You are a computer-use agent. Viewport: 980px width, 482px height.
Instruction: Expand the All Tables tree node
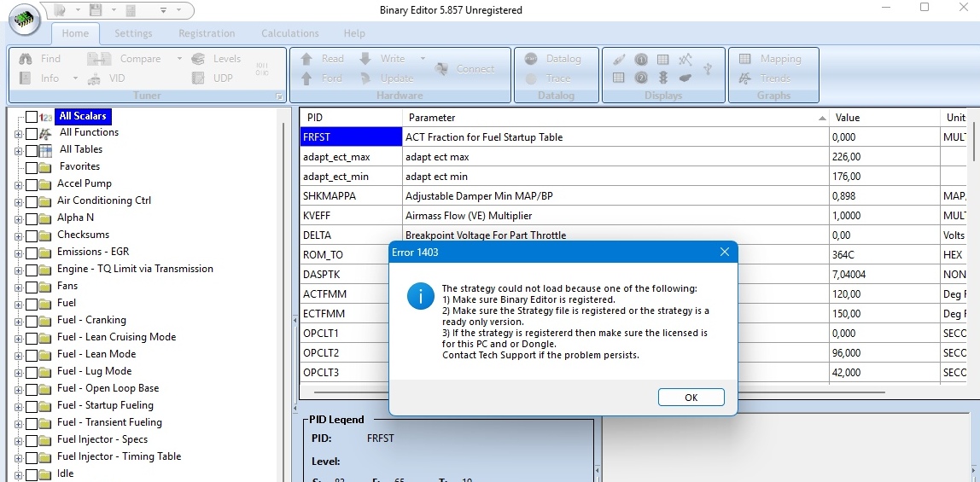point(18,150)
